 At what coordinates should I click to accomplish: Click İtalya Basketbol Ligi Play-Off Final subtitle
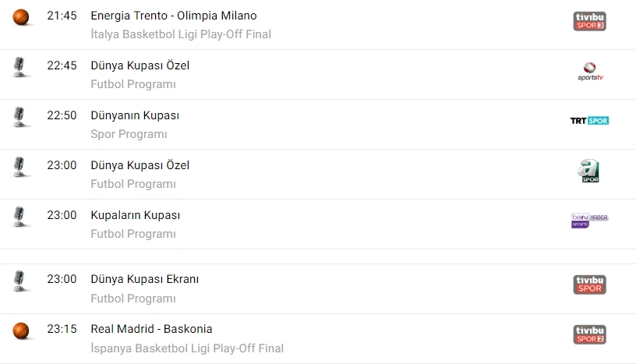pos(181,34)
